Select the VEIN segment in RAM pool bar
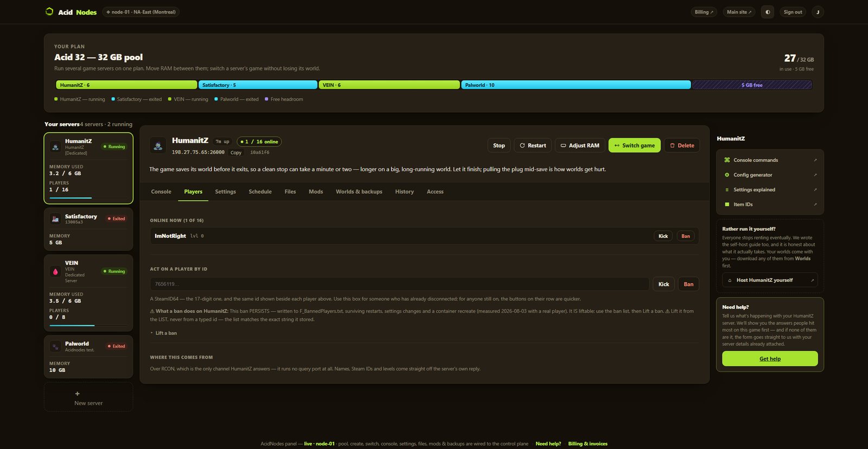 (x=389, y=85)
